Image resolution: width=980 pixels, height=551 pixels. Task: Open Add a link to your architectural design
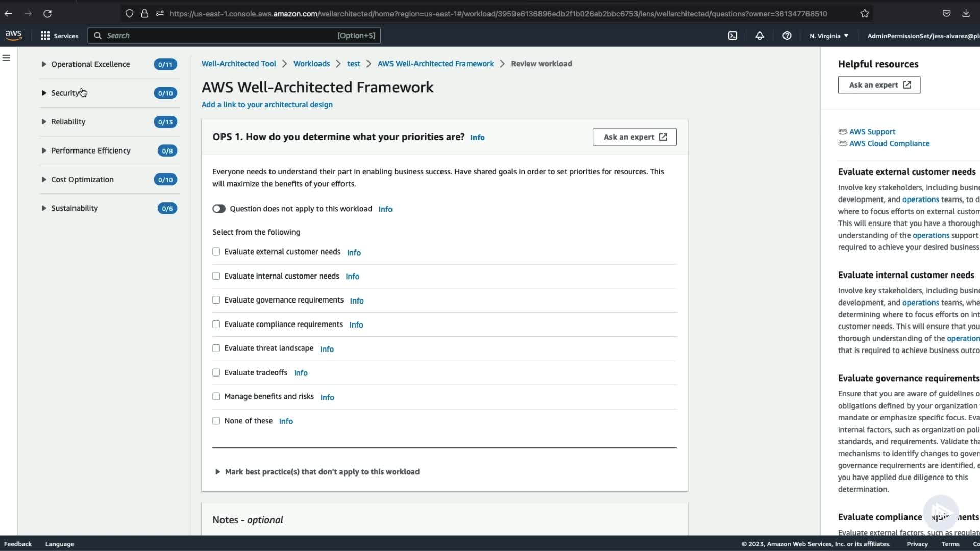pos(267,105)
